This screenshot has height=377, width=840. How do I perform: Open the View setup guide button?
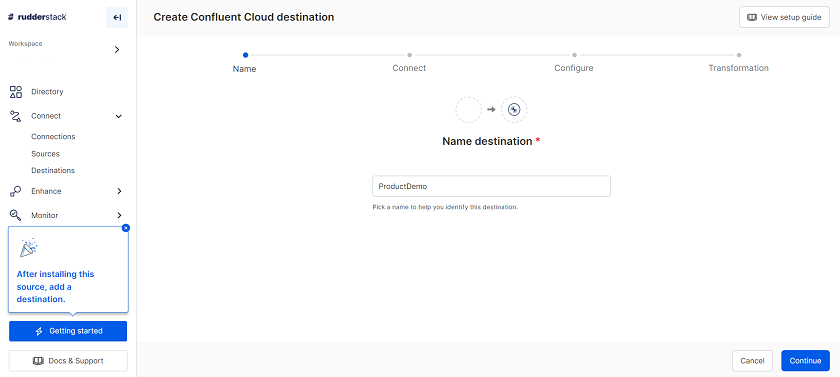[x=784, y=17]
